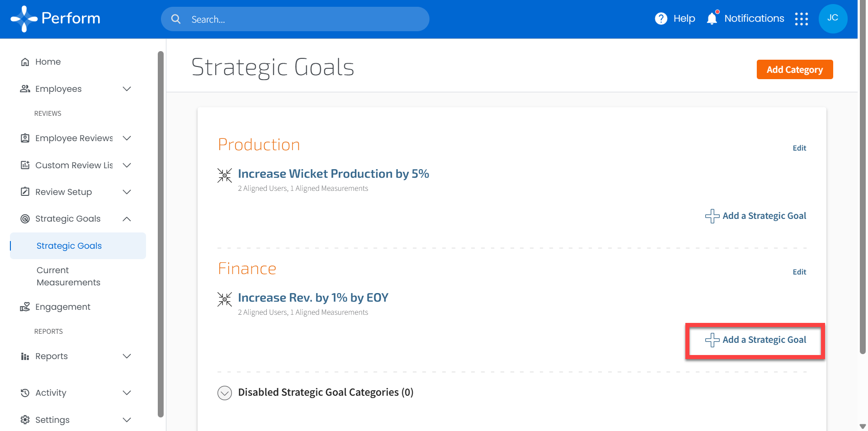Click the Home house icon in sidebar

coord(25,62)
